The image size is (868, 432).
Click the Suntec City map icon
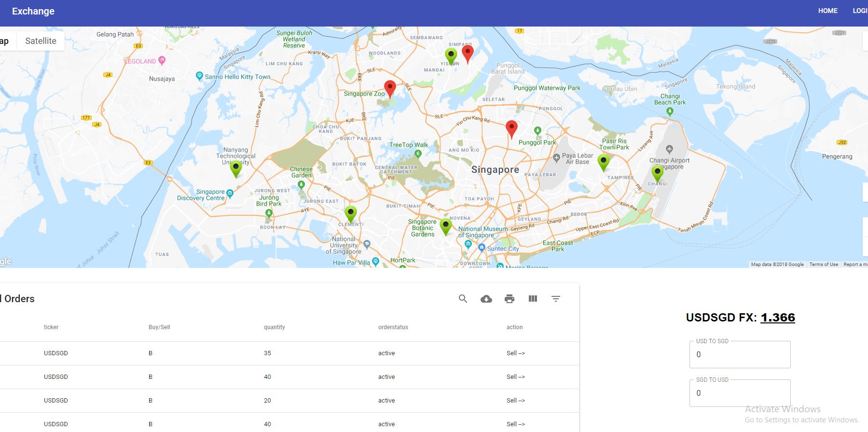(x=482, y=248)
